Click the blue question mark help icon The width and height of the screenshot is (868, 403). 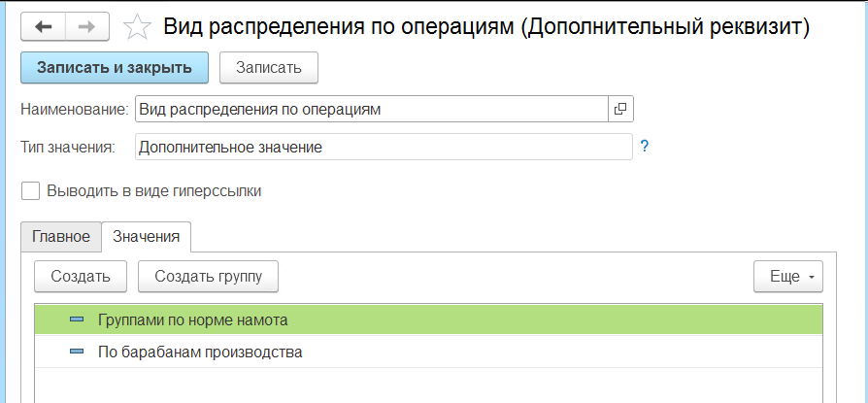(644, 147)
